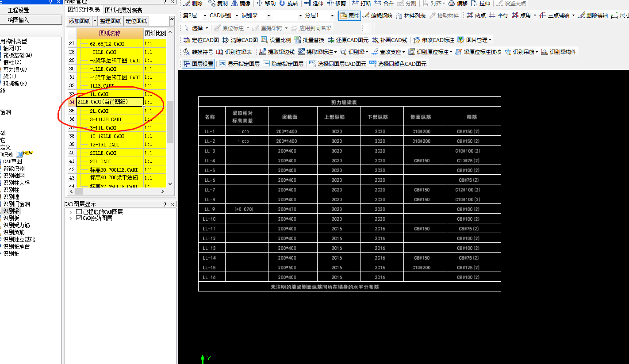Click the 延伸 (Extend) tool
This screenshot has width=629, height=364.
pyautogui.click(x=313, y=3)
